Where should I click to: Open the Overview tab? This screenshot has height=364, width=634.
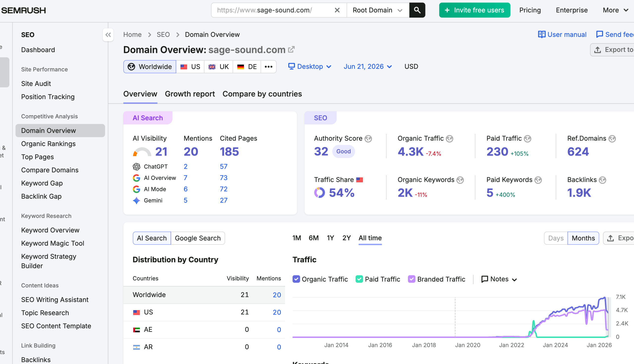tap(140, 94)
